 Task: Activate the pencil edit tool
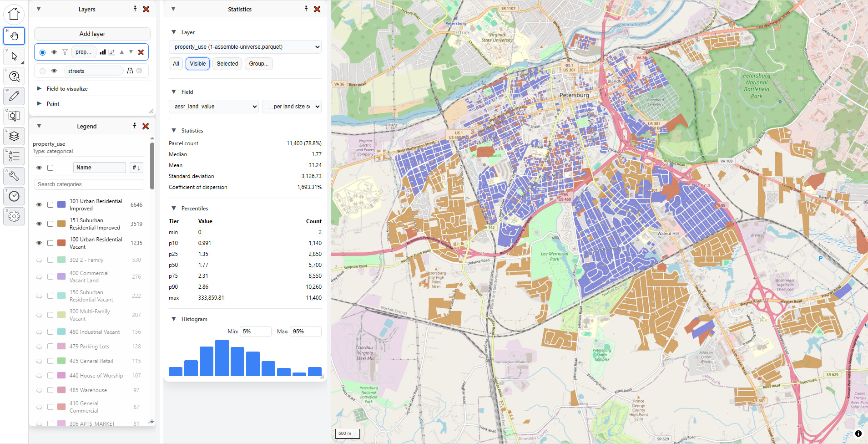(x=14, y=96)
